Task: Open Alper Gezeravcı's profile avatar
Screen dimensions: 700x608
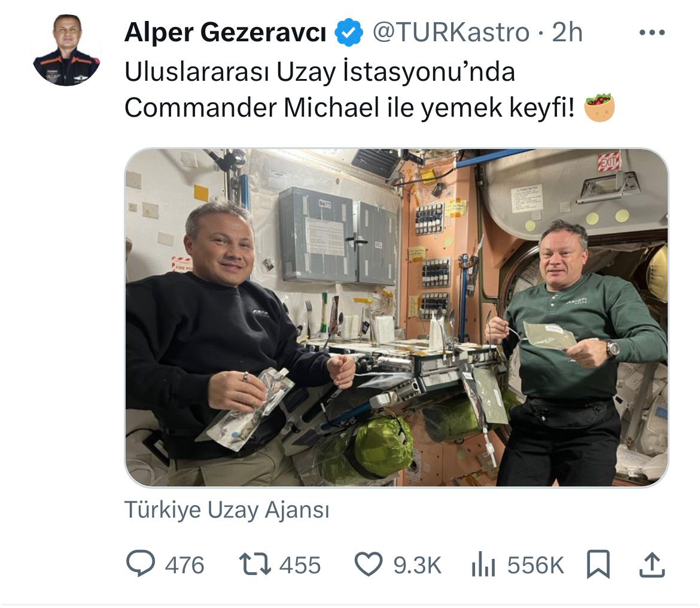Action: pyautogui.click(x=66, y=50)
